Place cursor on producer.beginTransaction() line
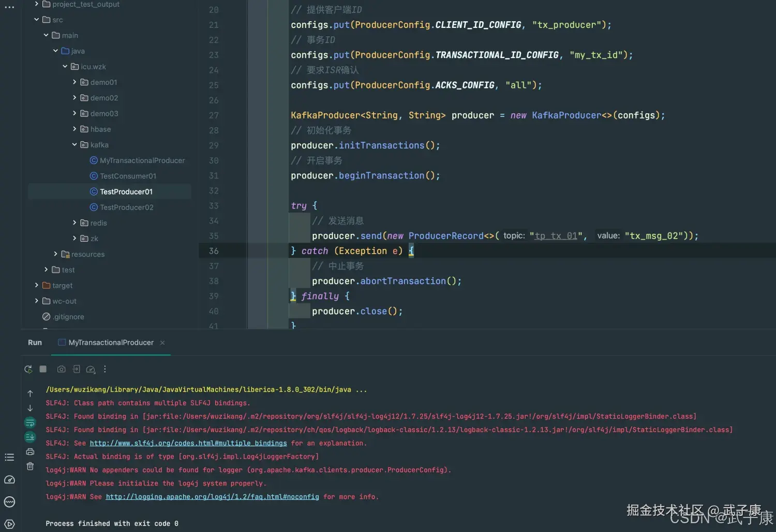 (365, 175)
